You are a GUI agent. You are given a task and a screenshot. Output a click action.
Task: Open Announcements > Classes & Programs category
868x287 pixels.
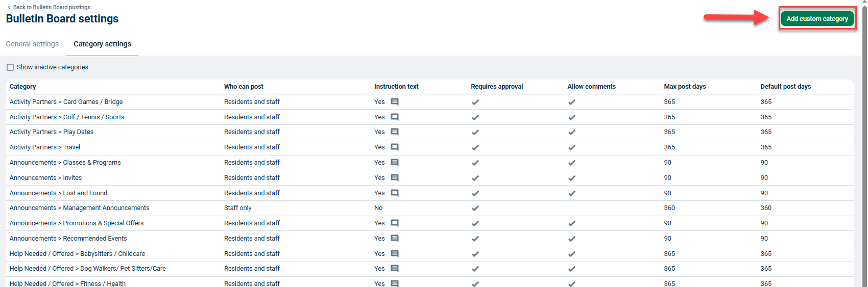pos(65,163)
